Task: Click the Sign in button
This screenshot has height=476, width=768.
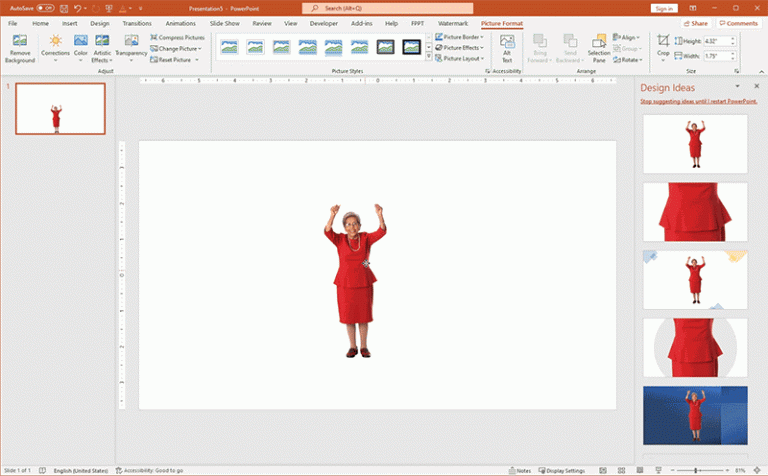Action: pos(664,8)
